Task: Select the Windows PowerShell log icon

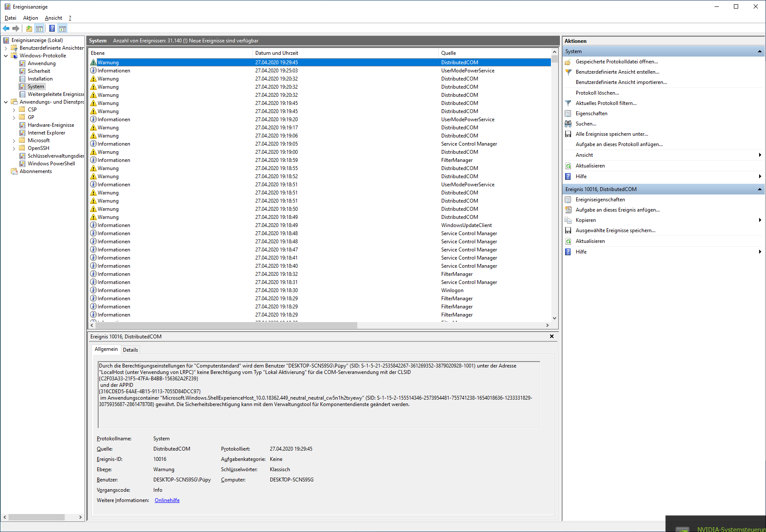Action: (x=22, y=164)
